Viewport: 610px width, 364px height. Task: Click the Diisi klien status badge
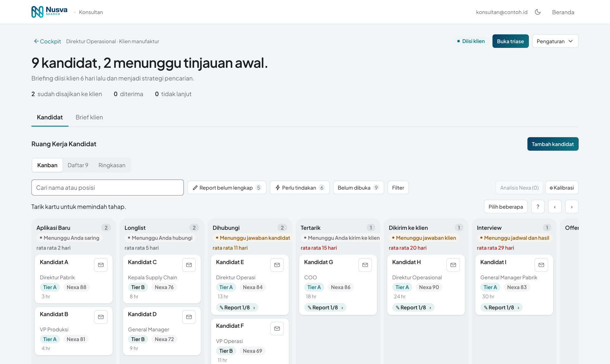tap(471, 41)
